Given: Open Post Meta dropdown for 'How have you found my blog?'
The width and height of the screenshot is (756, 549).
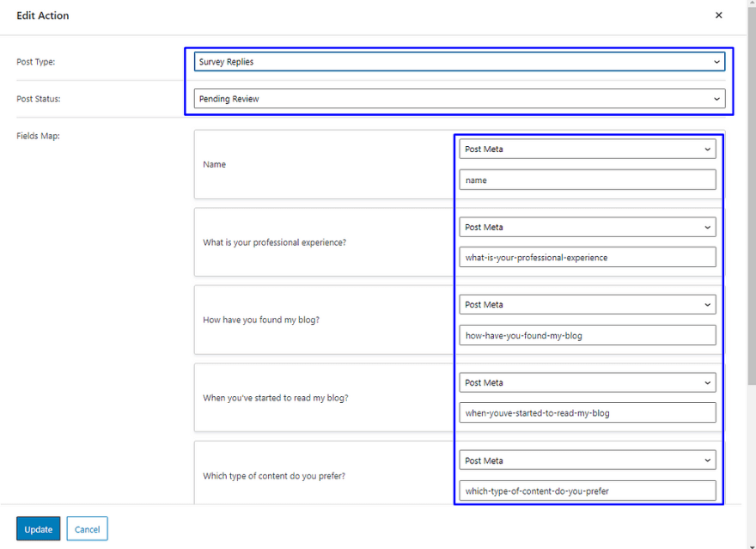Looking at the screenshot, I should 588,305.
